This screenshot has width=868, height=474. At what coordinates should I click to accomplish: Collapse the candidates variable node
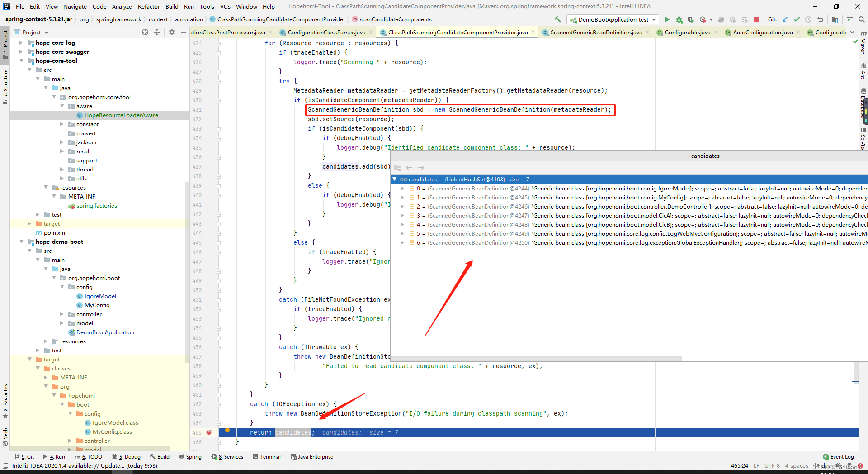395,179
